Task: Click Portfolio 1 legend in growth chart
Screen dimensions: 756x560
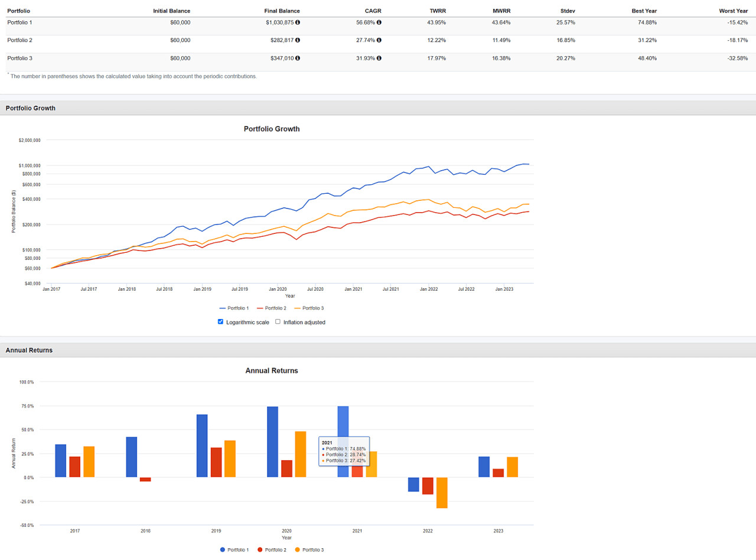Action: click(234, 308)
